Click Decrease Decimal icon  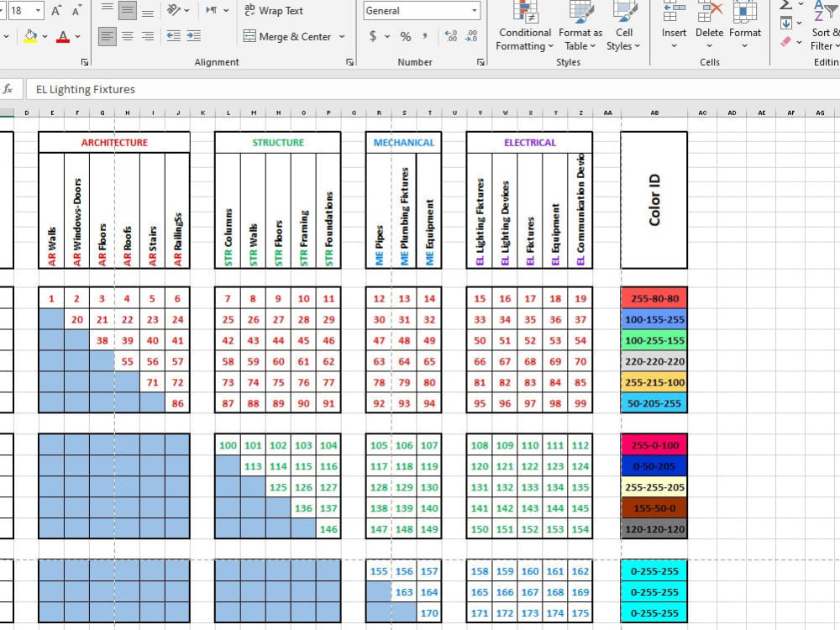[x=471, y=36]
